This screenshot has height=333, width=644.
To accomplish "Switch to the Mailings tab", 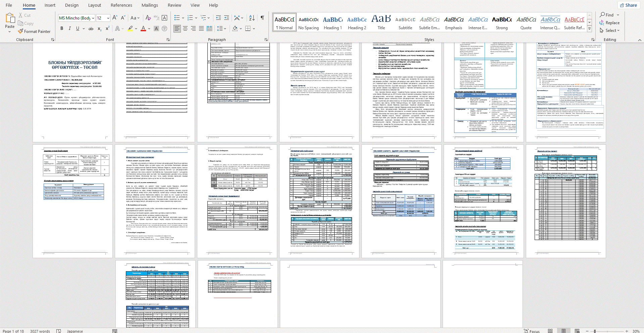I will click(x=150, y=5).
